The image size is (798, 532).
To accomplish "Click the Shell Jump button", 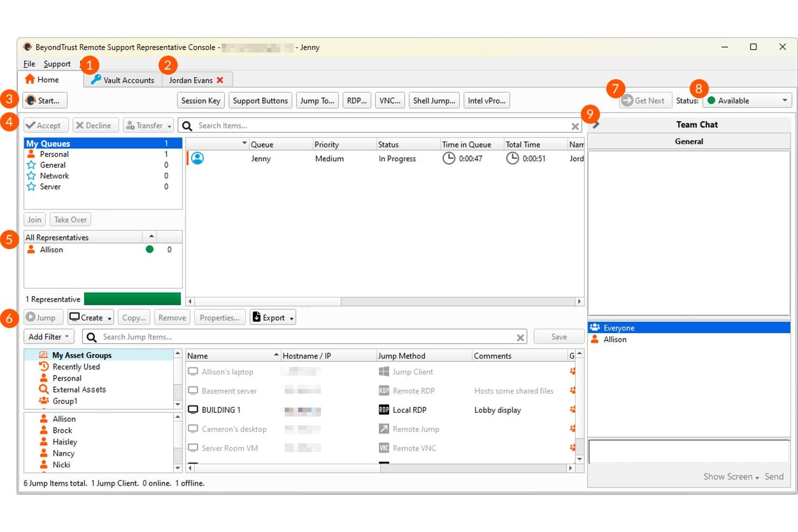I will click(x=434, y=101).
